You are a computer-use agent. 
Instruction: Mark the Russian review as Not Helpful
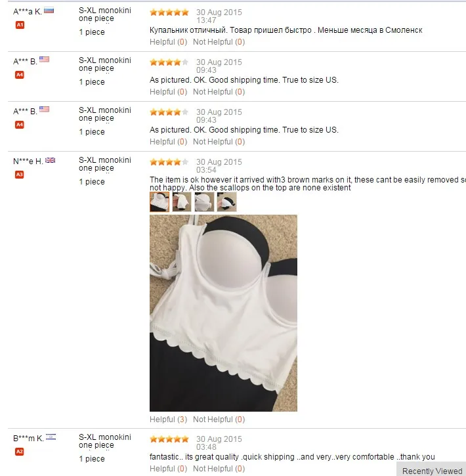click(x=219, y=42)
